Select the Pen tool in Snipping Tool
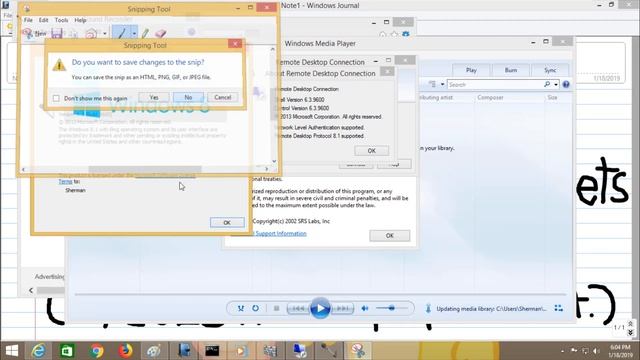The width and height of the screenshot is (640, 360). 122,33
